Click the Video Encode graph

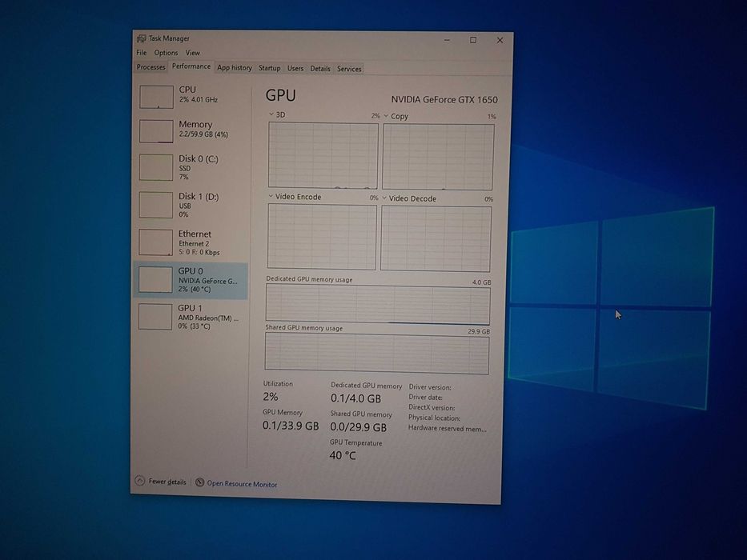coord(322,237)
